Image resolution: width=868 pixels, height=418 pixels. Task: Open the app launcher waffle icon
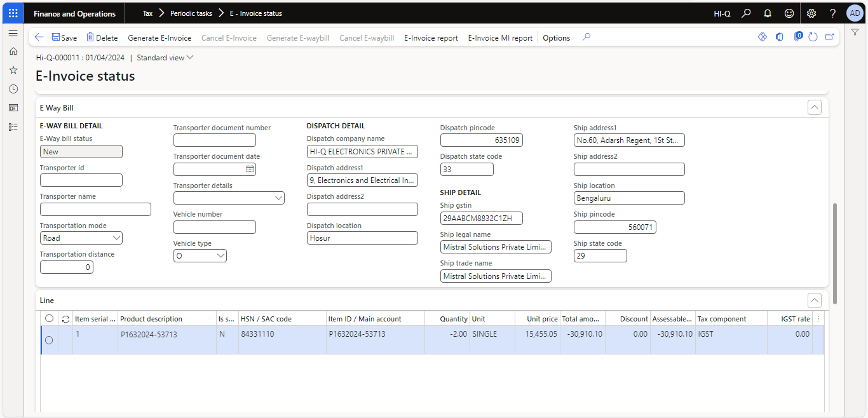pos(13,13)
